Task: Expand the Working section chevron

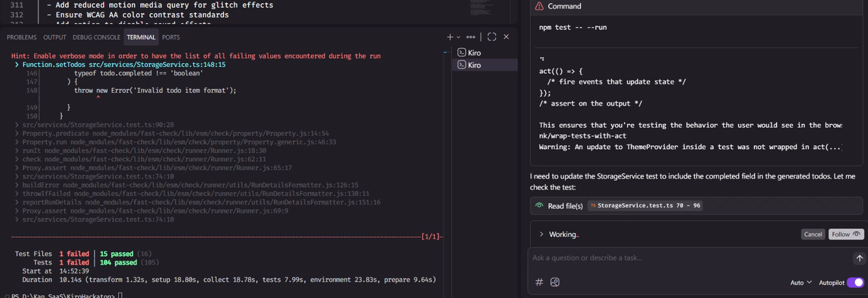Action: [x=541, y=234]
